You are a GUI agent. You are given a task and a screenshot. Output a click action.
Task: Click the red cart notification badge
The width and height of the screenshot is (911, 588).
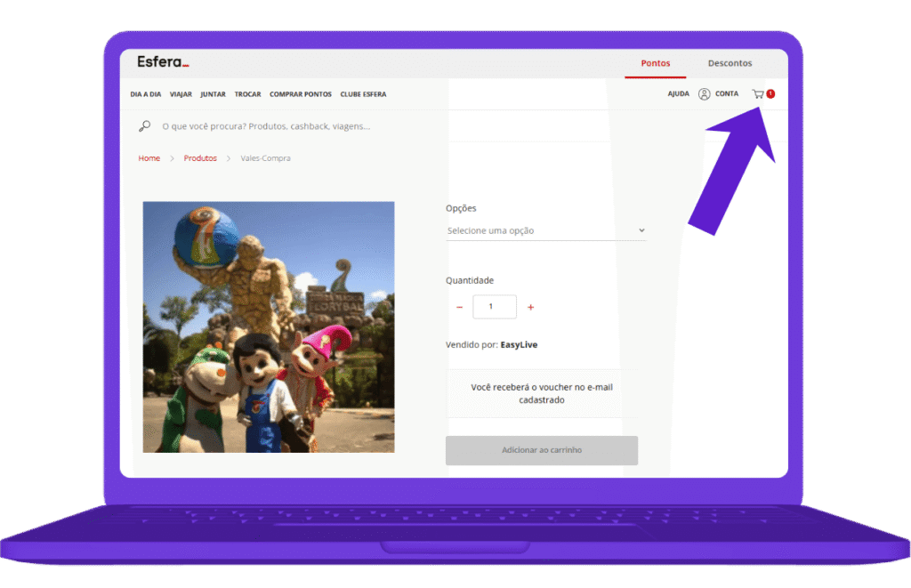pos(770,93)
